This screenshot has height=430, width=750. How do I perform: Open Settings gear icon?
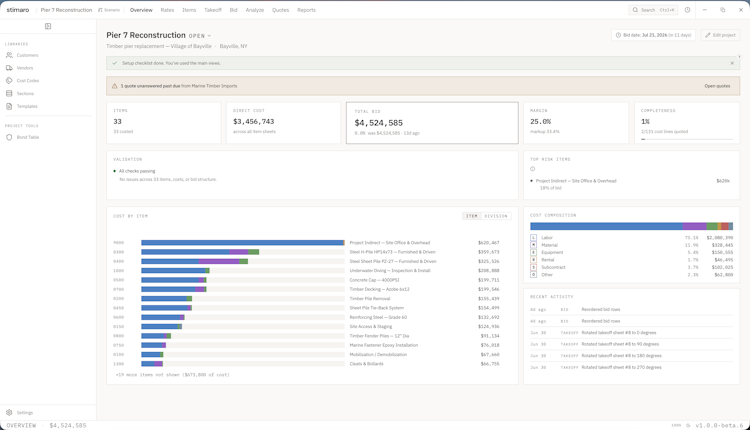click(x=9, y=412)
